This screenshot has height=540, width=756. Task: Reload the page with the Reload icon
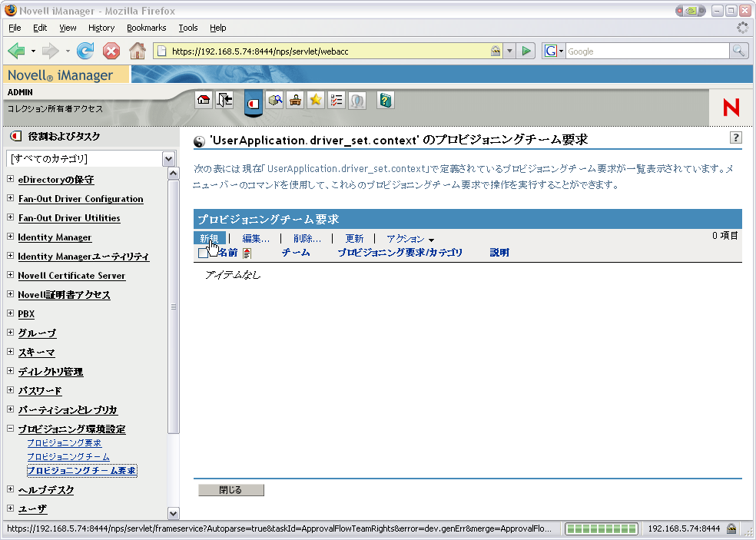85,51
